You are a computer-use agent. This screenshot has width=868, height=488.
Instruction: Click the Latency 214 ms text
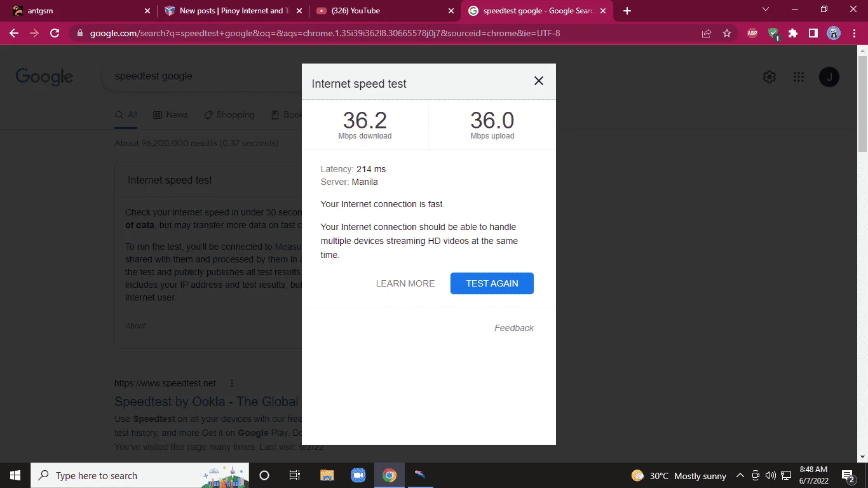(353, 169)
